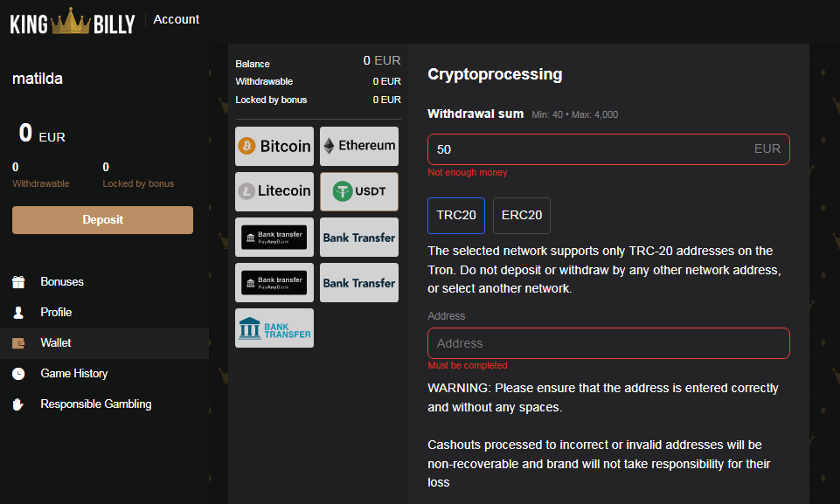
Task: Switch to the ERC20 network
Action: [521, 216]
